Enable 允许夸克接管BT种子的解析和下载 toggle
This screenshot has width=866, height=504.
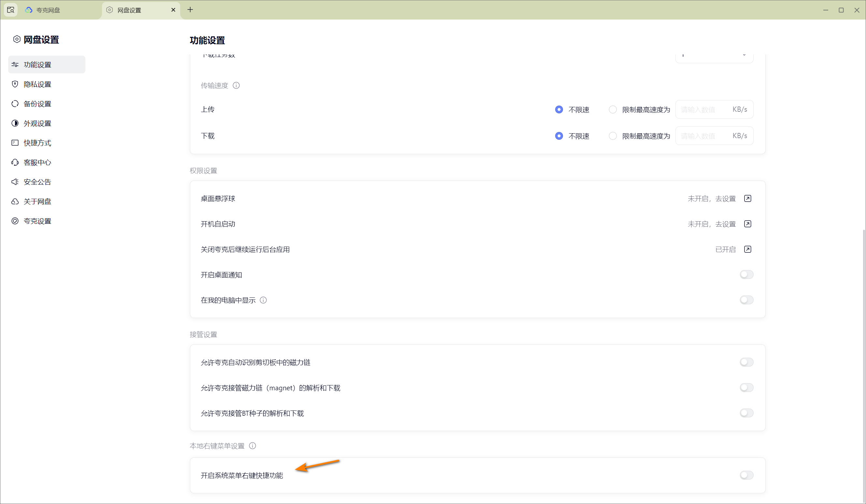coord(746,413)
